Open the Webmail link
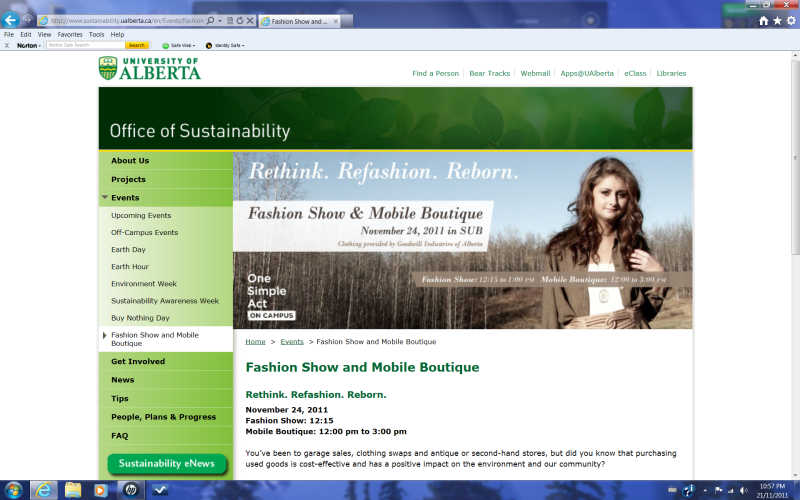Viewport: 800px width, 500px height. pyautogui.click(x=535, y=73)
